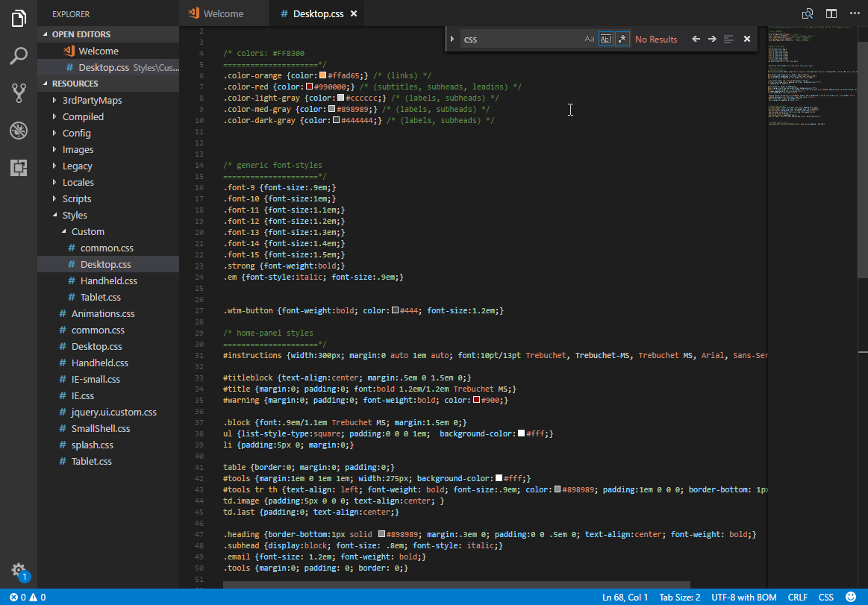Click the #ffad65 color swatch
Viewport: 868px width, 605px height.
[x=322, y=75]
